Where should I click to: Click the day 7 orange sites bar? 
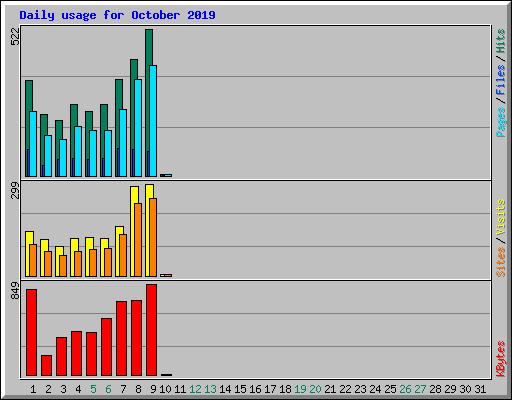click(123, 255)
